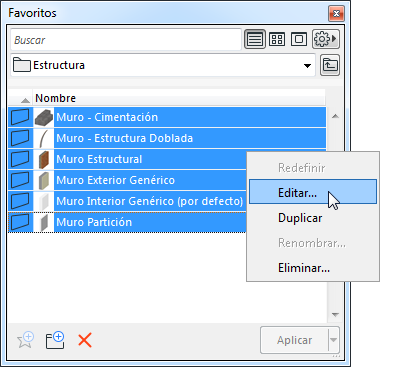Select the favorite Muro Estructural
Image resolution: width=393 pixels, height=369 pixels.
tap(127, 159)
